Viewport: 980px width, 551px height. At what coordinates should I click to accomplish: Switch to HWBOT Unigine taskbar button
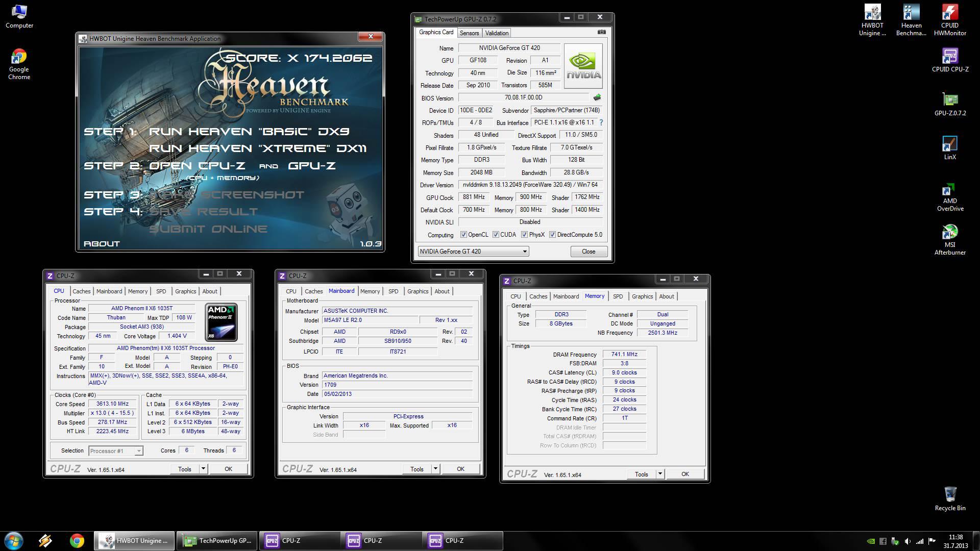[134, 541]
